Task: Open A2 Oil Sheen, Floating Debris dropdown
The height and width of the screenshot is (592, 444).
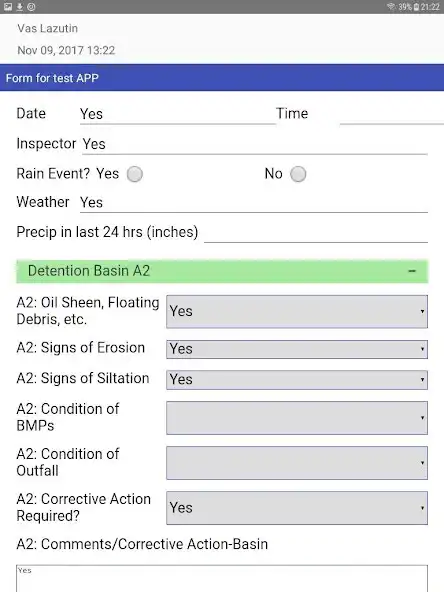Action: pos(297,311)
